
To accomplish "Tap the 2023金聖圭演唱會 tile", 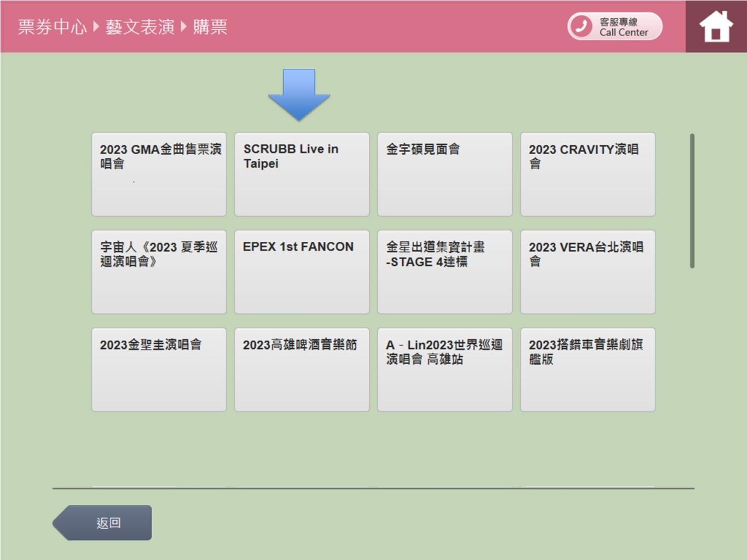I will click(x=159, y=370).
